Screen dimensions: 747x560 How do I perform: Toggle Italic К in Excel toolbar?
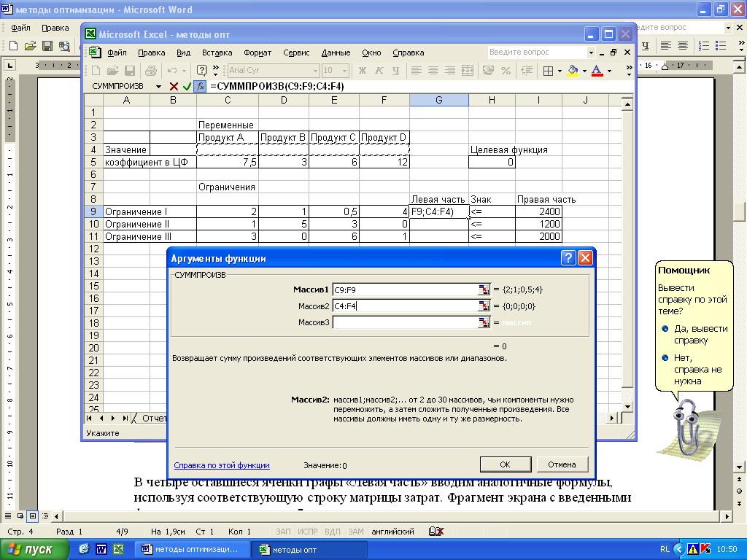pyautogui.click(x=379, y=71)
